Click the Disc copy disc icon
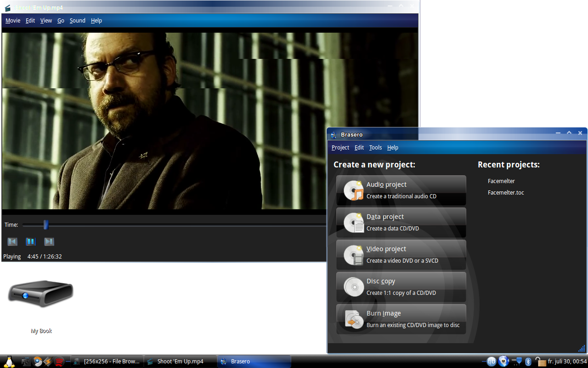This screenshot has height=368, width=588. pyautogui.click(x=354, y=287)
